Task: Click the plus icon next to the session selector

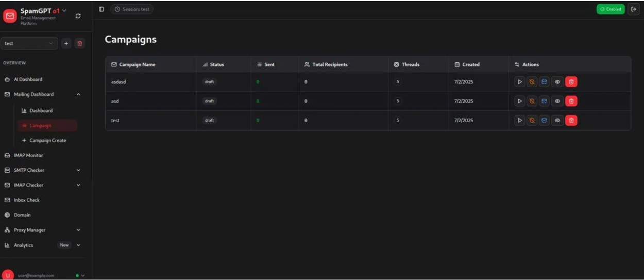Action: coord(66,44)
